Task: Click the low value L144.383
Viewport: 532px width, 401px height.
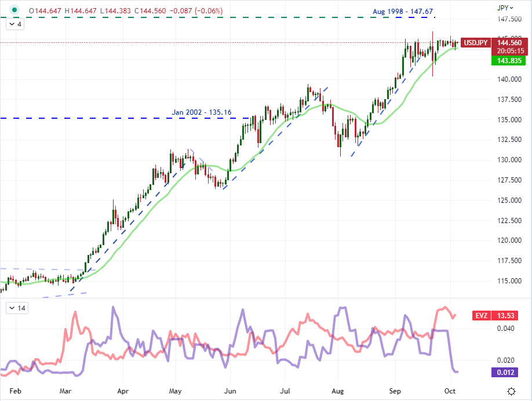Action: (115, 11)
